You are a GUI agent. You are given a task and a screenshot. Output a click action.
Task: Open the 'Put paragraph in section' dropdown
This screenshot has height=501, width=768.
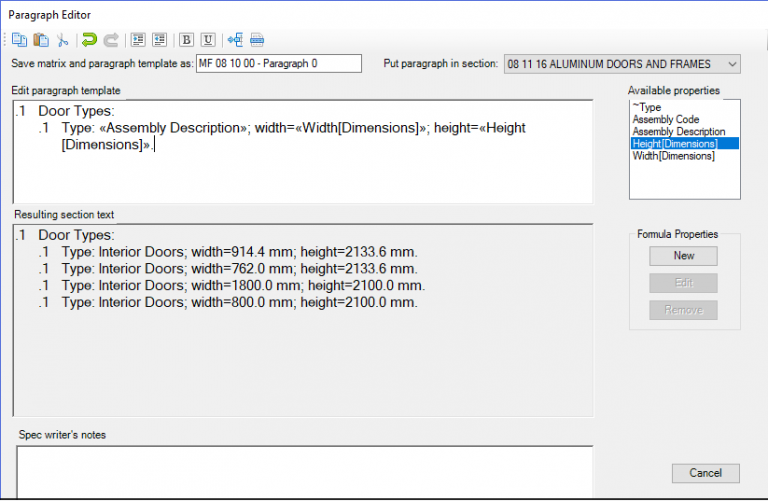point(622,64)
